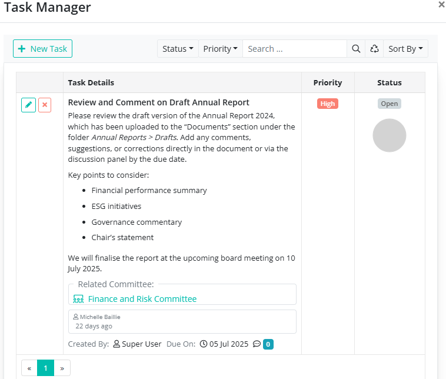Screen dimensions: 446x379
Task: Click the Priority column header
Action: (x=328, y=83)
